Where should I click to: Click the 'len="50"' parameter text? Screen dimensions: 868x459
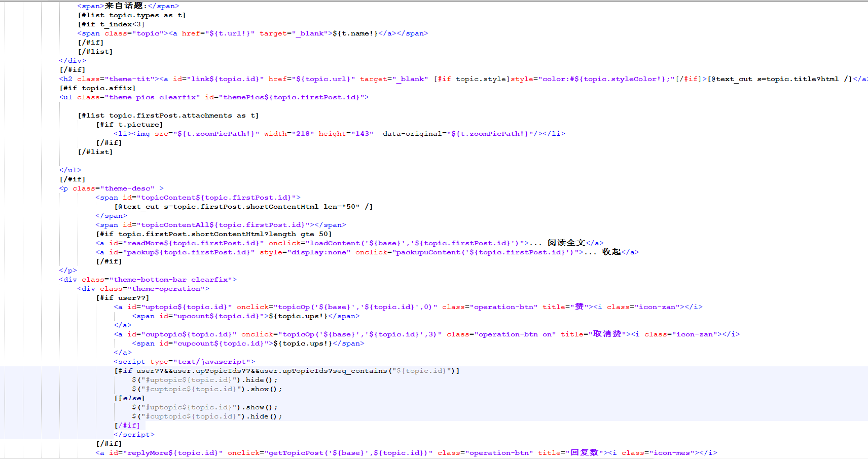[x=342, y=207]
